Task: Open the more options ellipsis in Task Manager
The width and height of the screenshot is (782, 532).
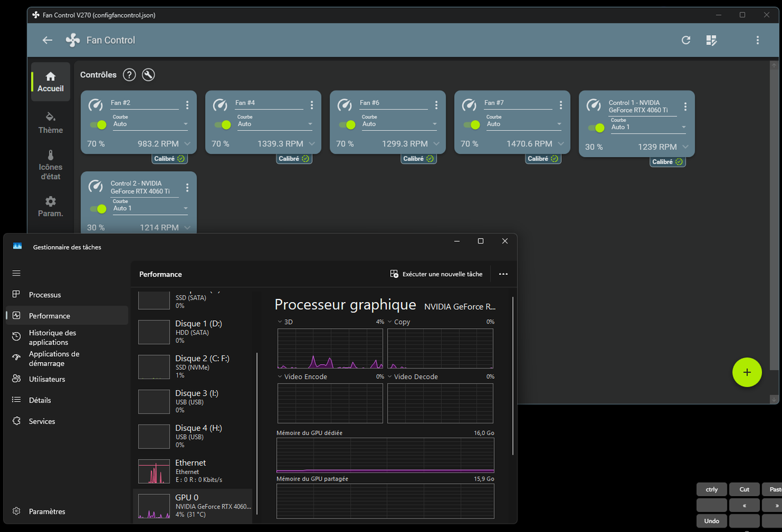Action: (x=503, y=274)
